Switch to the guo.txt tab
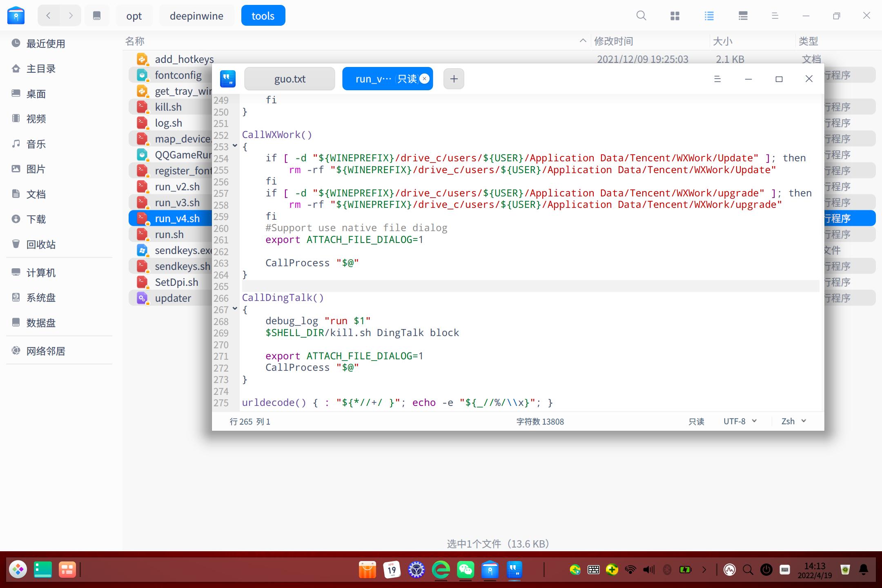Screen dimensions: 882x588 [x=290, y=79]
